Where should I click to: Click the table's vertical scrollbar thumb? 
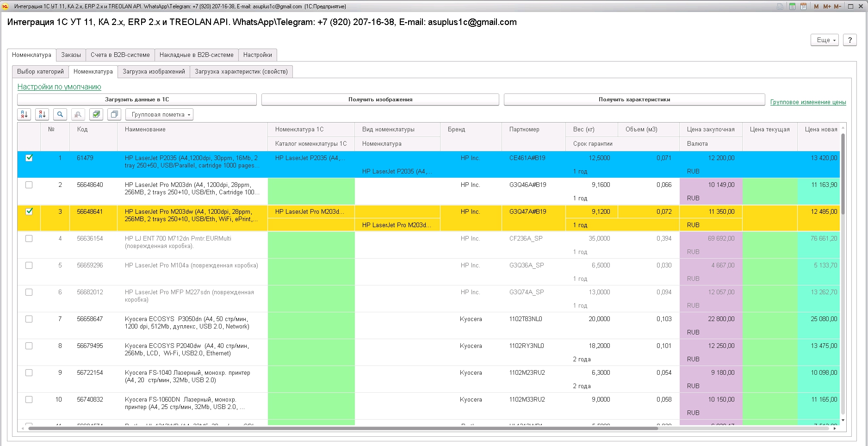(x=843, y=173)
